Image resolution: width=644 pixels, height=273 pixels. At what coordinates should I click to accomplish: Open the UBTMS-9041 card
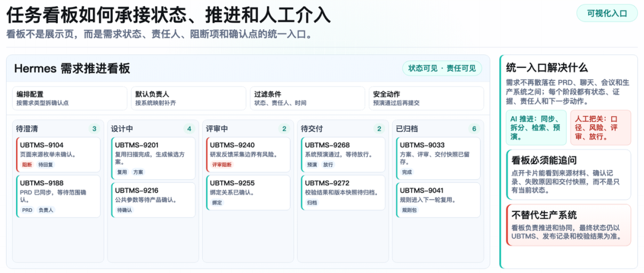pos(438,200)
